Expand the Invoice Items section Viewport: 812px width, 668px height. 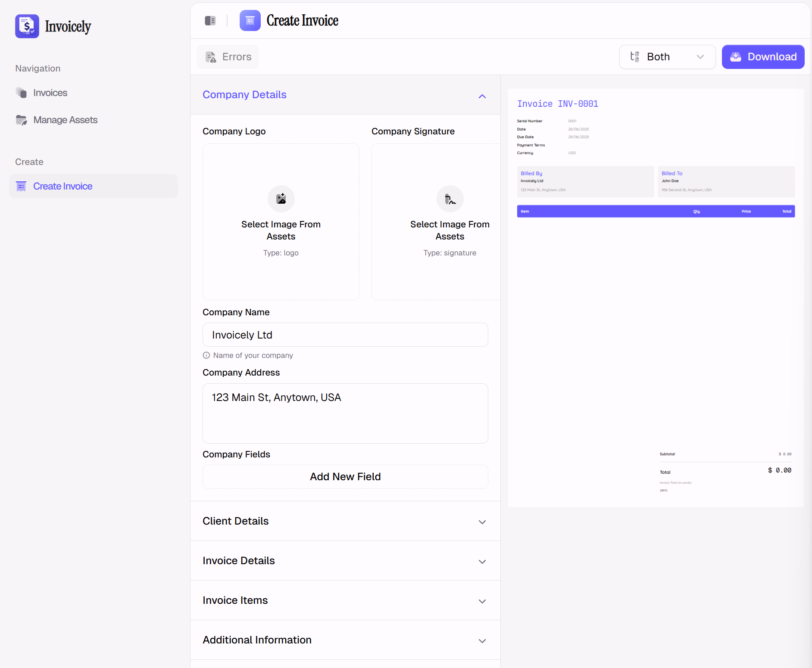tap(345, 600)
